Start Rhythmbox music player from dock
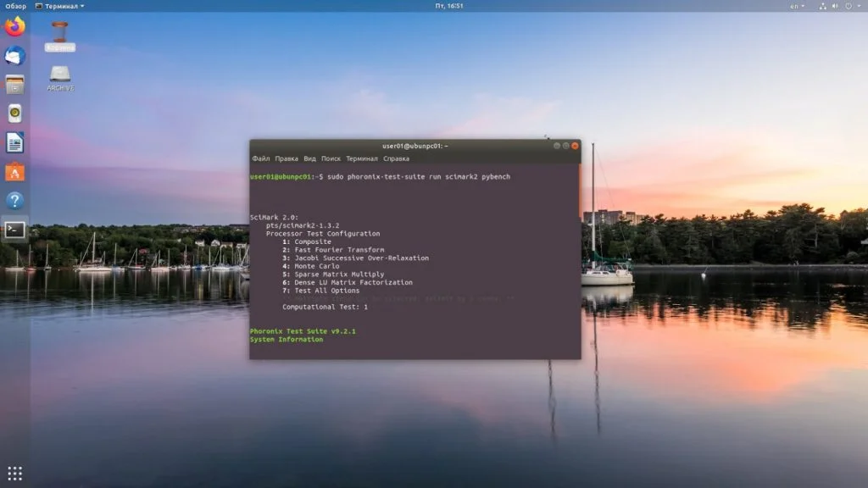The height and width of the screenshot is (488, 868). 14,114
